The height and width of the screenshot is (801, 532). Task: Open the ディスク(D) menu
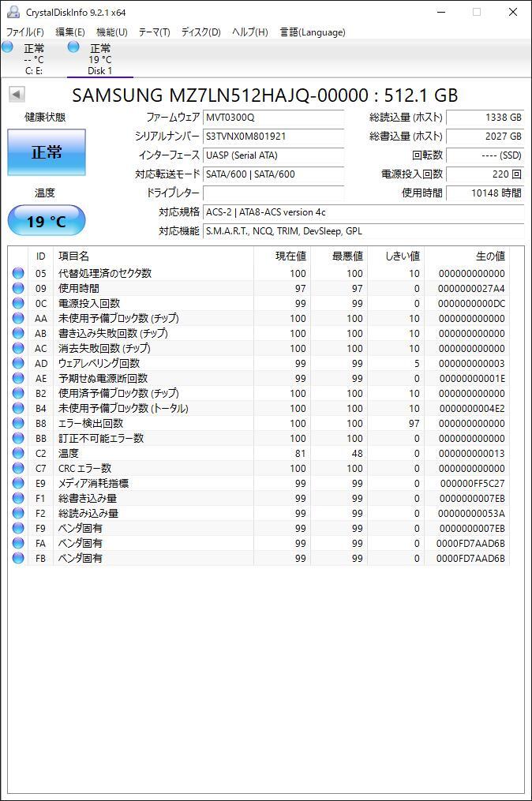pos(200,32)
